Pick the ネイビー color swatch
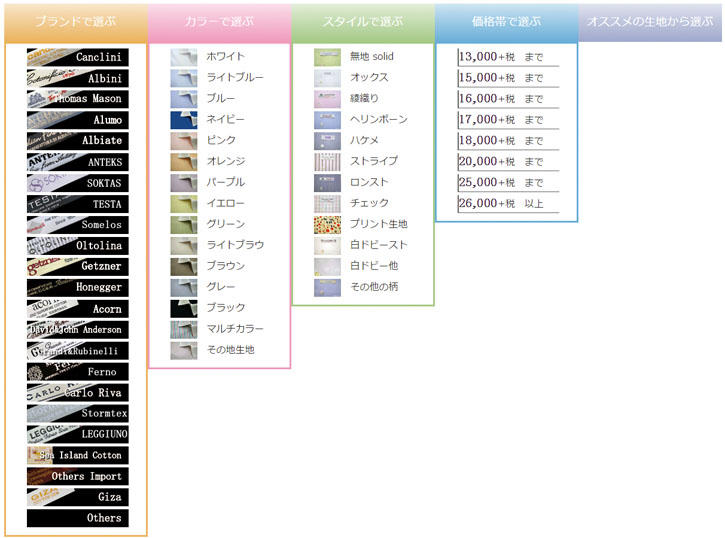This screenshot has height=538, width=725. pyautogui.click(x=184, y=120)
